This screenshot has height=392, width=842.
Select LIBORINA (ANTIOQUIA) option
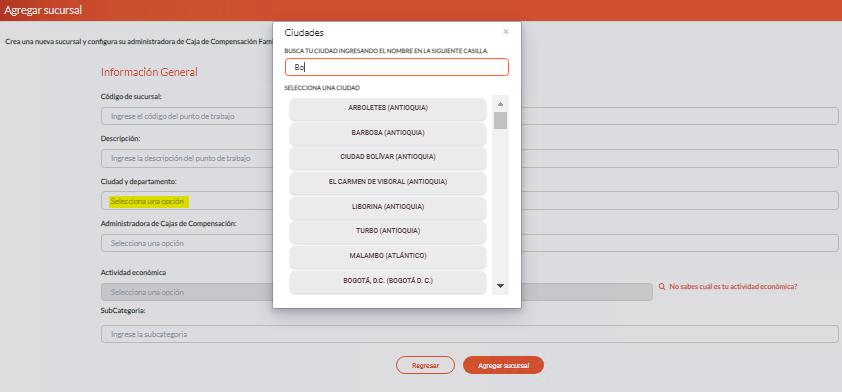click(x=388, y=207)
